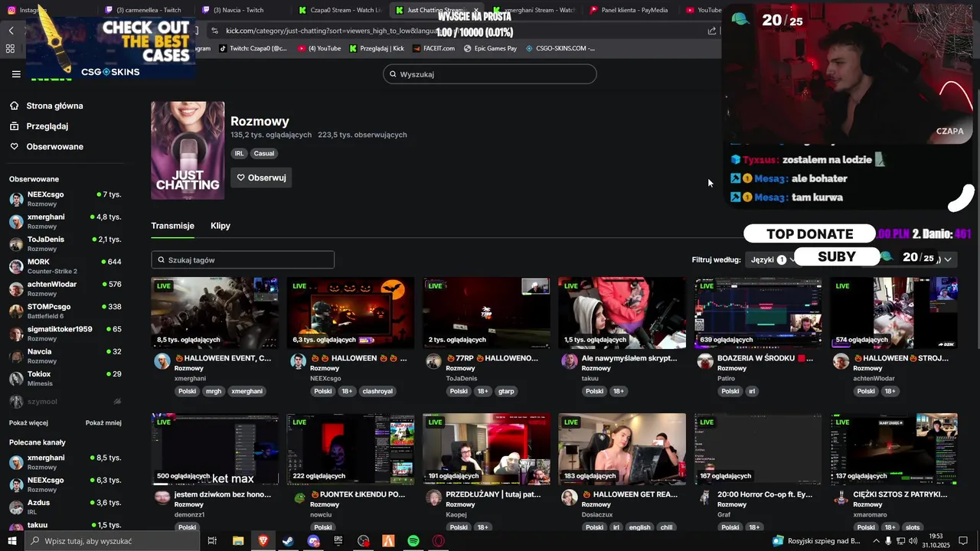This screenshot has width=980, height=551.
Task: Open Strona główna link
Action: coord(54,106)
